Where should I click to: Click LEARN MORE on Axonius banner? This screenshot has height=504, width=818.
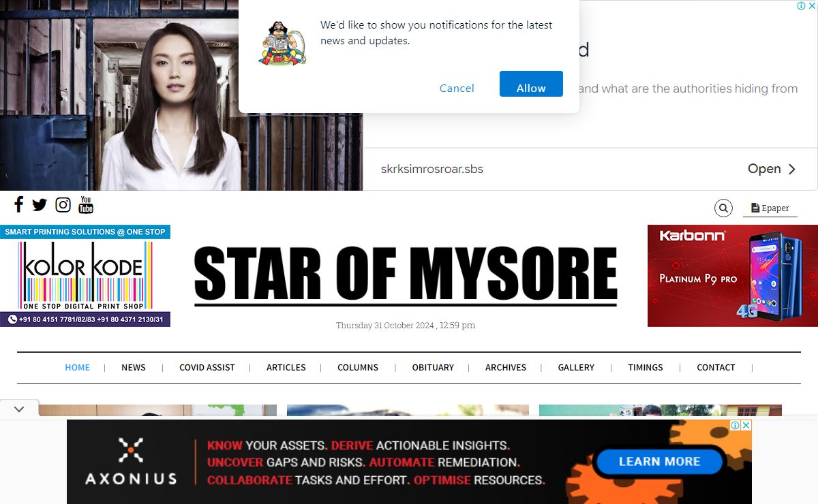coord(659,462)
